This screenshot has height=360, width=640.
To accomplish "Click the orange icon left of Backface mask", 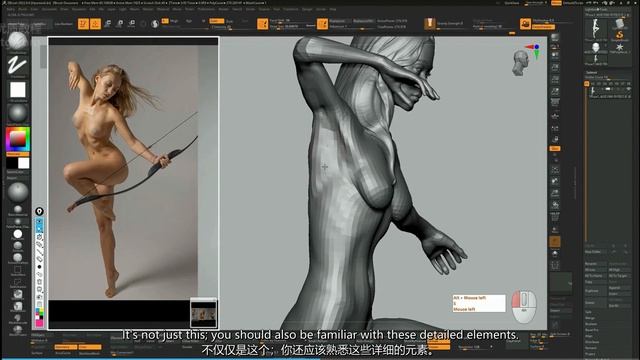I will coord(322,24).
